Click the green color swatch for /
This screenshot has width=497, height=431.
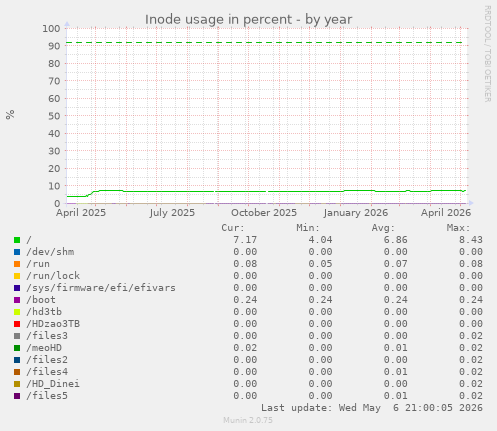tap(17, 240)
